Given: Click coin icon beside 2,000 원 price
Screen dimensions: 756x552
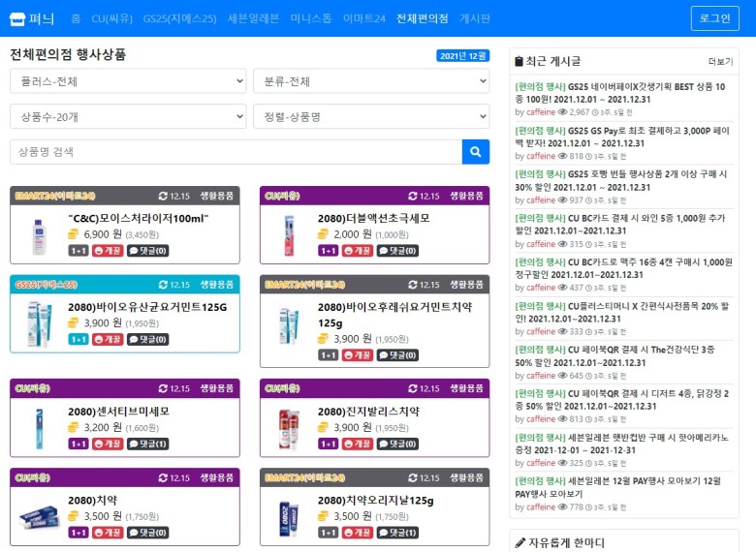Looking at the screenshot, I should point(323,234).
